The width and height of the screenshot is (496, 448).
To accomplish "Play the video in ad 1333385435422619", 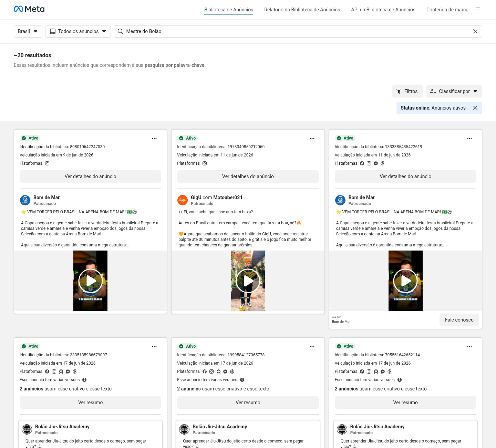I will click(x=405, y=281).
